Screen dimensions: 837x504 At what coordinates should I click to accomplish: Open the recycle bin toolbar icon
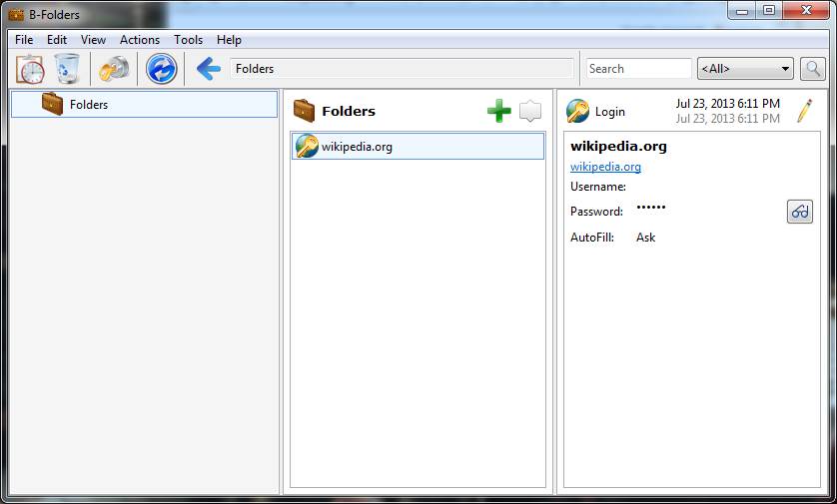pos(67,69)
